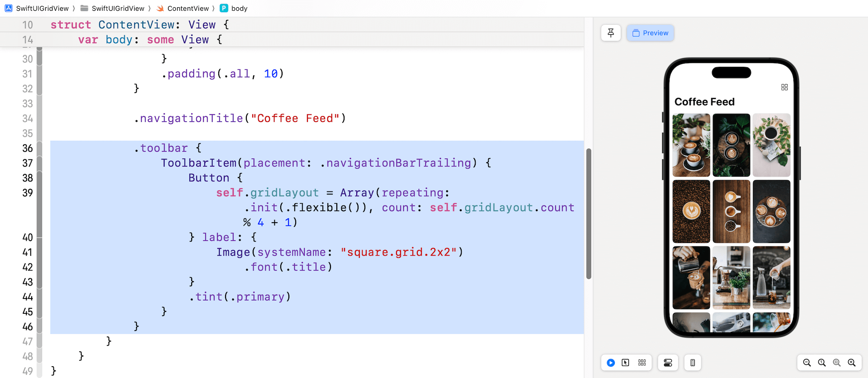Click the .padding(.all, 10) line
This screenshot has width=868, height=378.
click(222, 74)
